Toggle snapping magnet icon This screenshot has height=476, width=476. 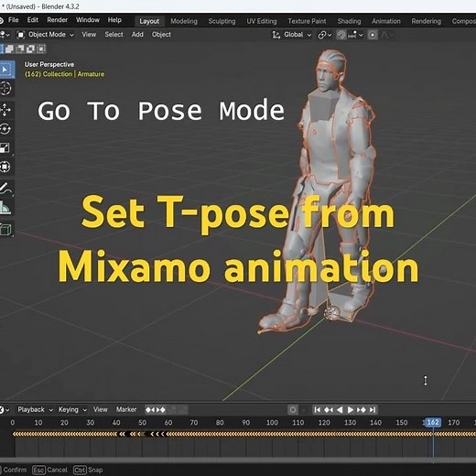[341, 35]
